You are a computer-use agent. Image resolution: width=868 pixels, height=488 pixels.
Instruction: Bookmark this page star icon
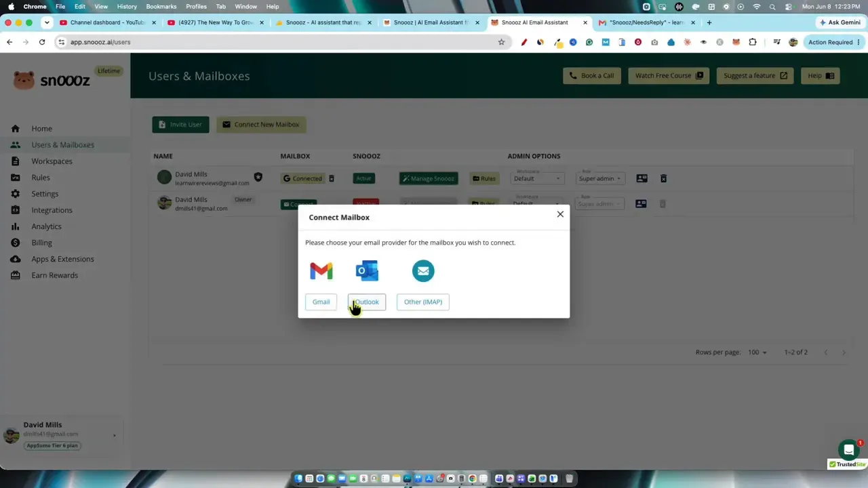tap(501, 42)
